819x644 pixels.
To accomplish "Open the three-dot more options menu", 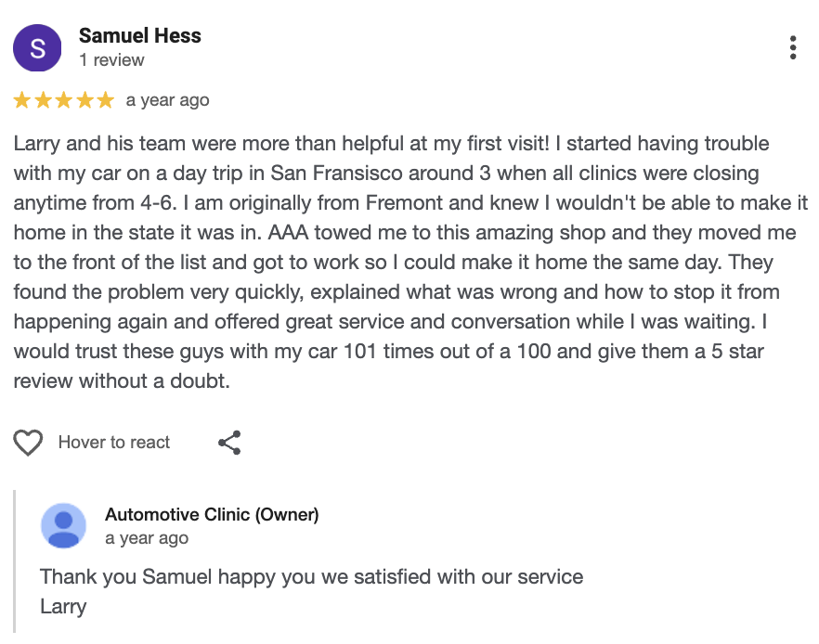I will pos(792,47).
